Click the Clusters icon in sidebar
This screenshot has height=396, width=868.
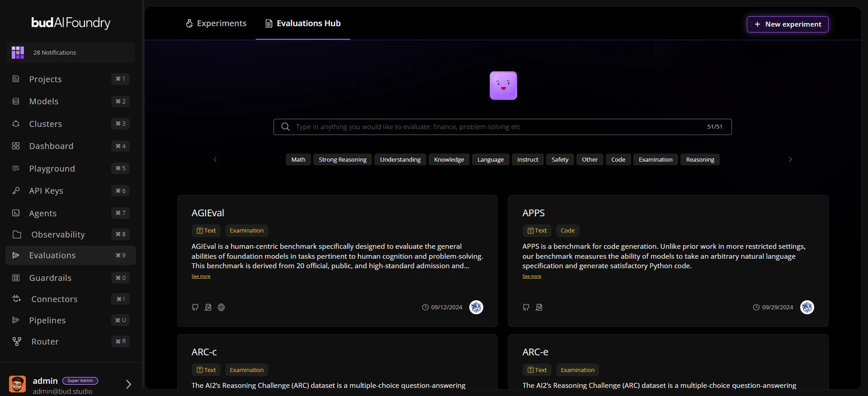pos(16,124)
